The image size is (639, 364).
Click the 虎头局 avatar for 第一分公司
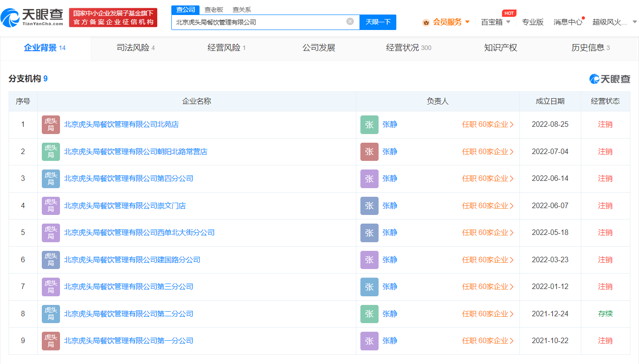(x=50, y=340)
